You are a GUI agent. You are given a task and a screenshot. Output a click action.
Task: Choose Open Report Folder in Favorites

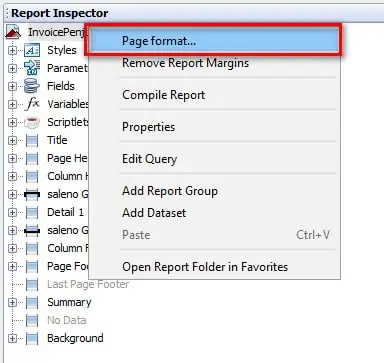point(213,267)
